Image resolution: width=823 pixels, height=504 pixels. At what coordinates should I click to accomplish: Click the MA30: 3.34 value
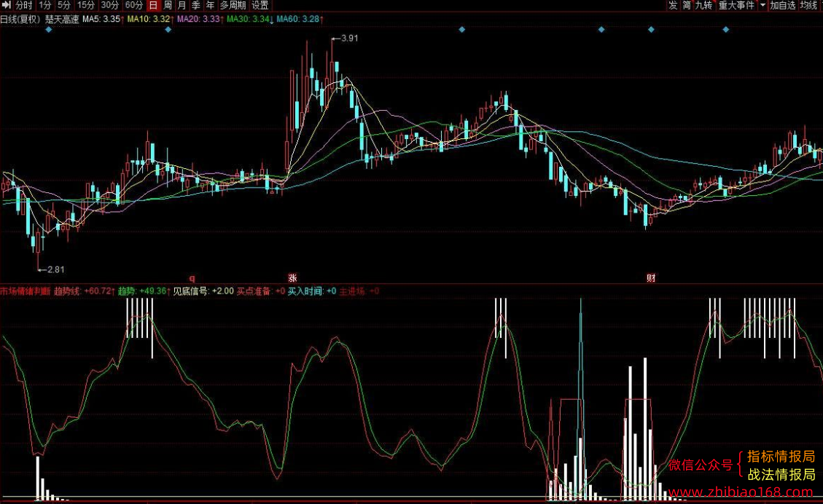pyautogui.click(x=250, y=20)
